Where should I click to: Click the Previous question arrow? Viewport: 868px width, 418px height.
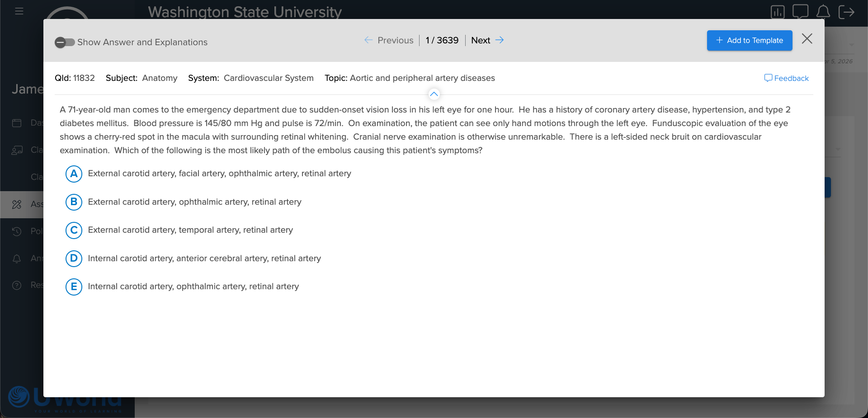tap(368, 40)
